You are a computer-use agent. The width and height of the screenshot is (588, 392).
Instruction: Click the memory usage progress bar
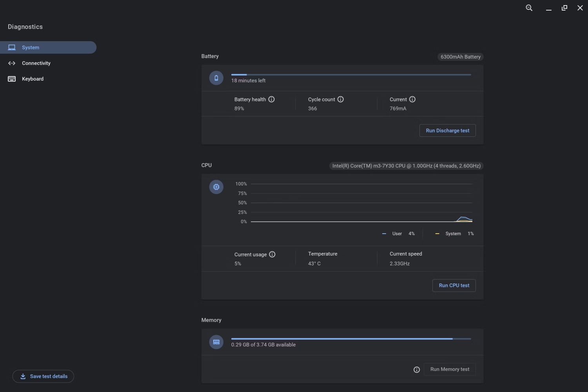point(351,339)
